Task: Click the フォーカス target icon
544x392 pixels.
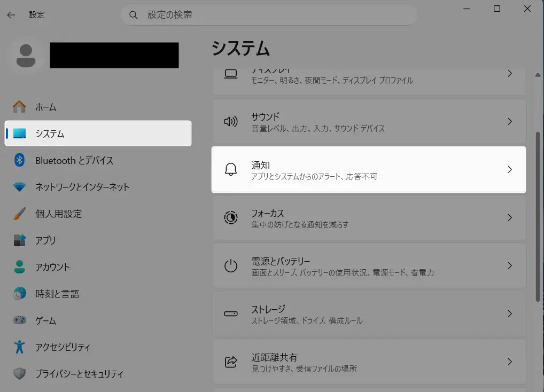Action: tap(231, 218)
